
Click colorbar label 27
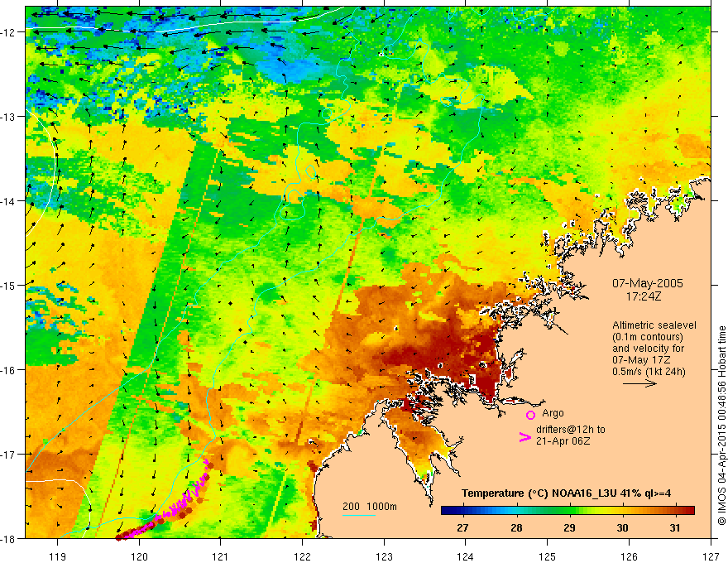[462, 527]
